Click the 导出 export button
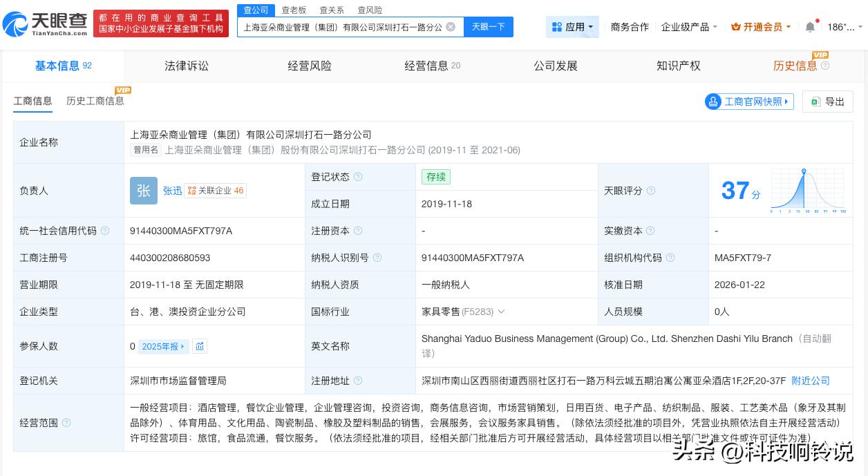 pyautogui.click(x=828, y=102)
